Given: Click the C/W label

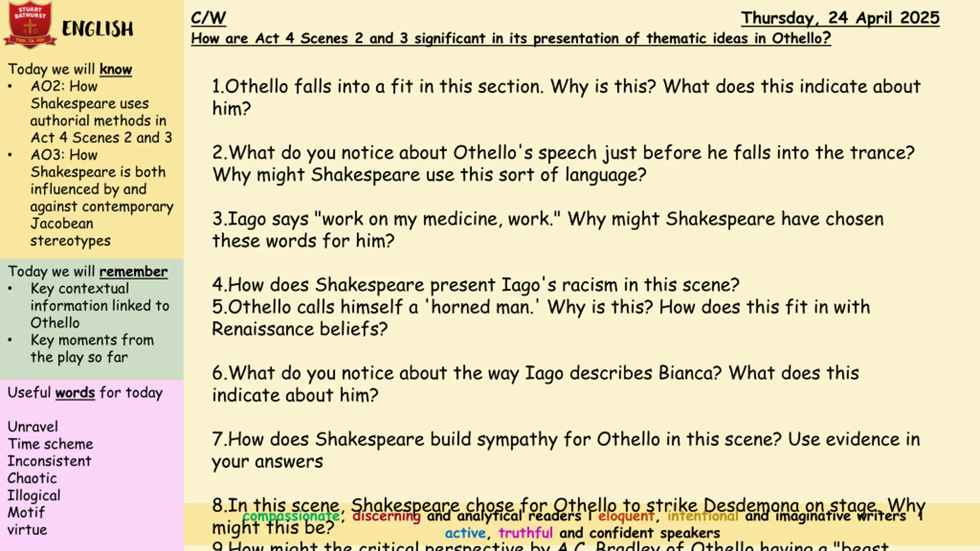Looking at the screenshot, I should pyautogui.click(x=209, y=18).
